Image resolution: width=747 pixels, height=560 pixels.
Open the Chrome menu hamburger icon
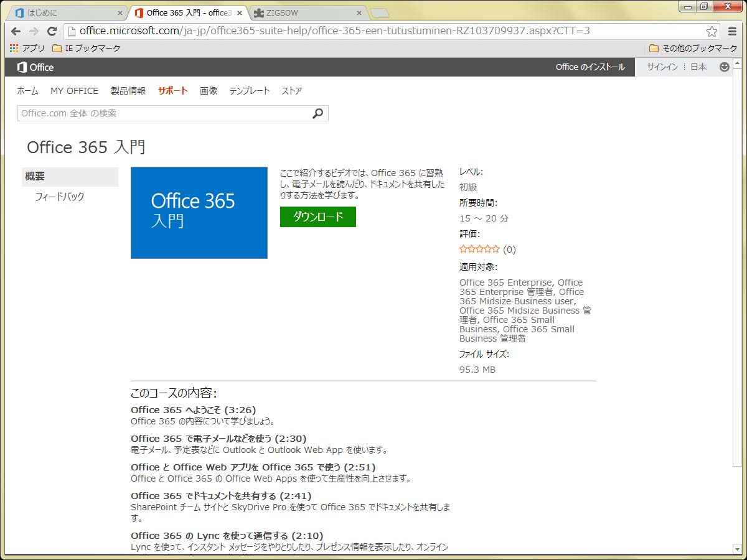click(x=732, y=31)
